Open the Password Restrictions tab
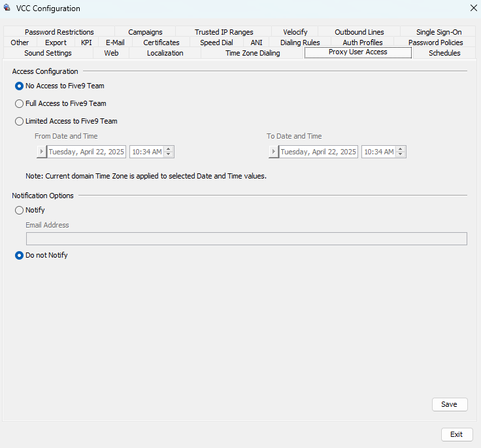Screen dimensions: 481x448 (x=59, y=32)
